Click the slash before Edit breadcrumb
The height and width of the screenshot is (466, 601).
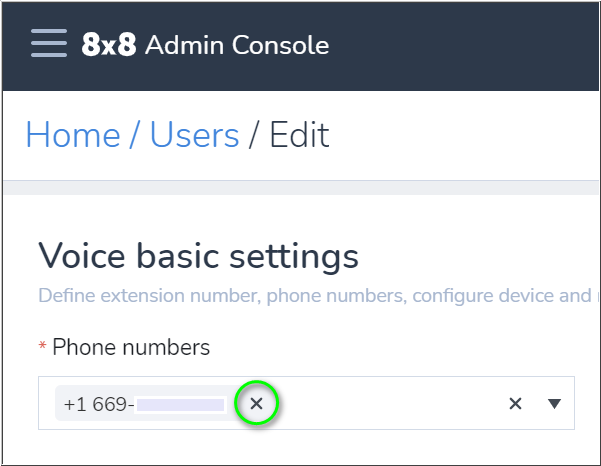click(x=254, y=135)
